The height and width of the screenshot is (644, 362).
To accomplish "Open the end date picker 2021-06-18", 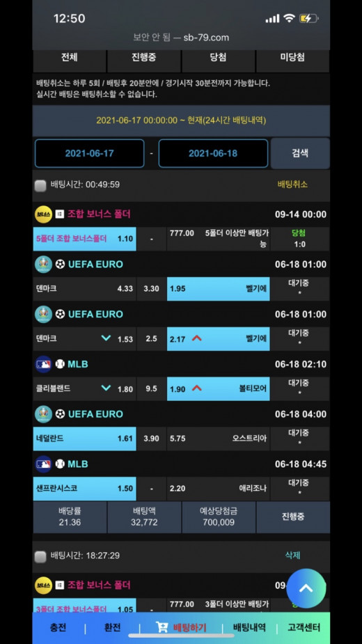I will pyautogui.click(x=213, y=154).
